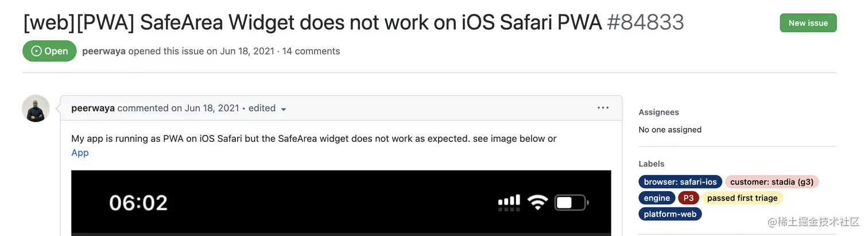Select the platform-web label
Viewport: 868px width, 236px height.
tap(670, 214)
